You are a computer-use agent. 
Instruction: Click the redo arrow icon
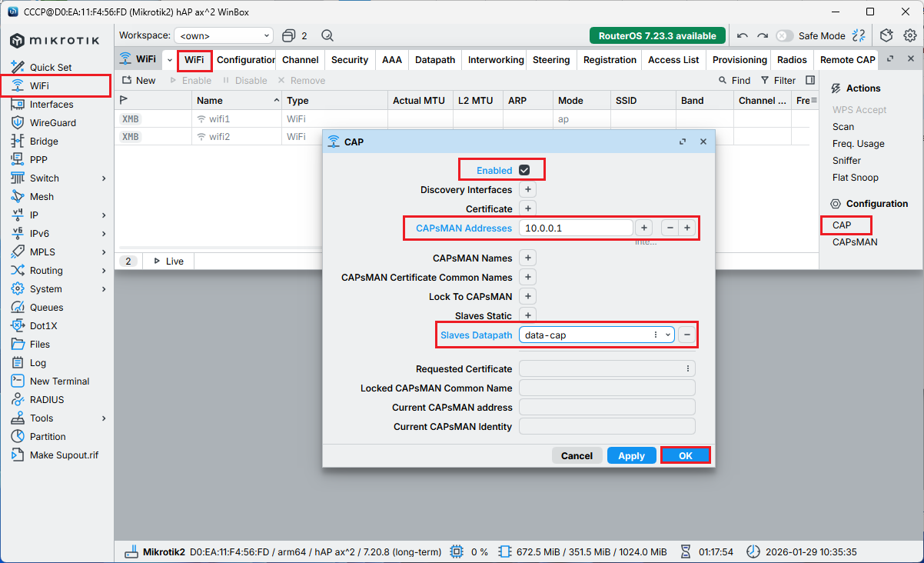point(763,35)
